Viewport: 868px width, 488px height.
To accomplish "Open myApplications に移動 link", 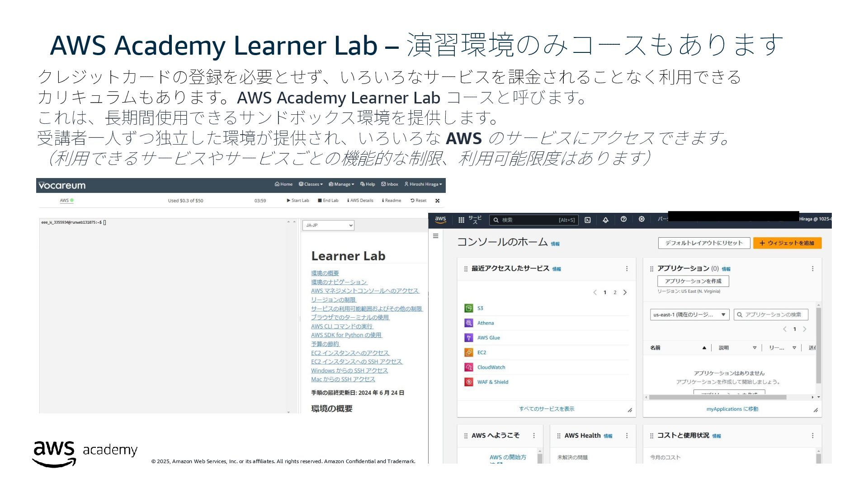I will pyautogui.click(x=732, y=409).
